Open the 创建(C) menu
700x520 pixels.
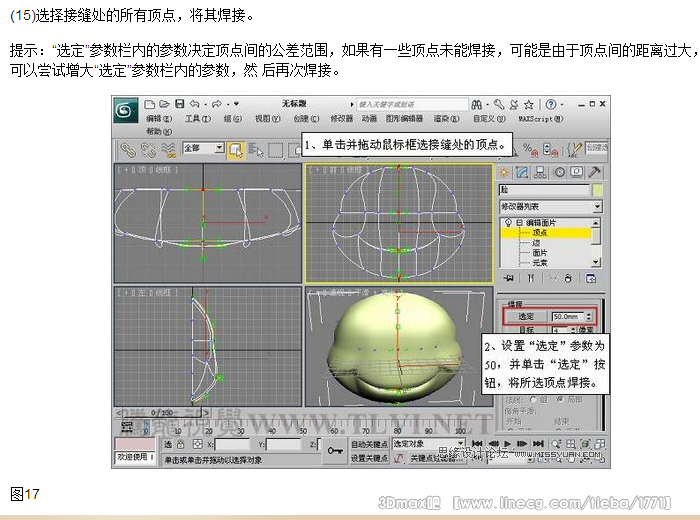click(306, 119)
